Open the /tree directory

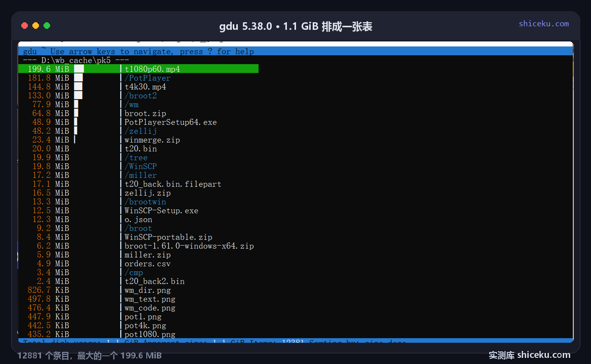pos(136,157)
